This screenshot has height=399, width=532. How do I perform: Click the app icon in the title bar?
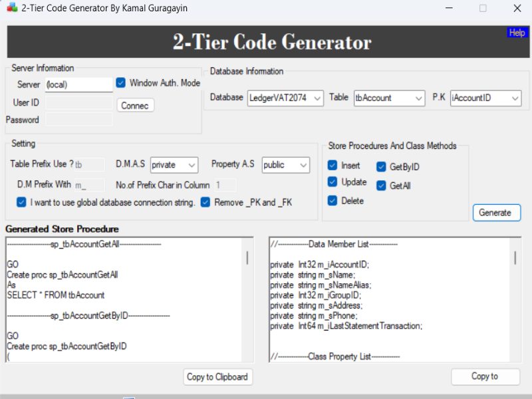point(11,8)
